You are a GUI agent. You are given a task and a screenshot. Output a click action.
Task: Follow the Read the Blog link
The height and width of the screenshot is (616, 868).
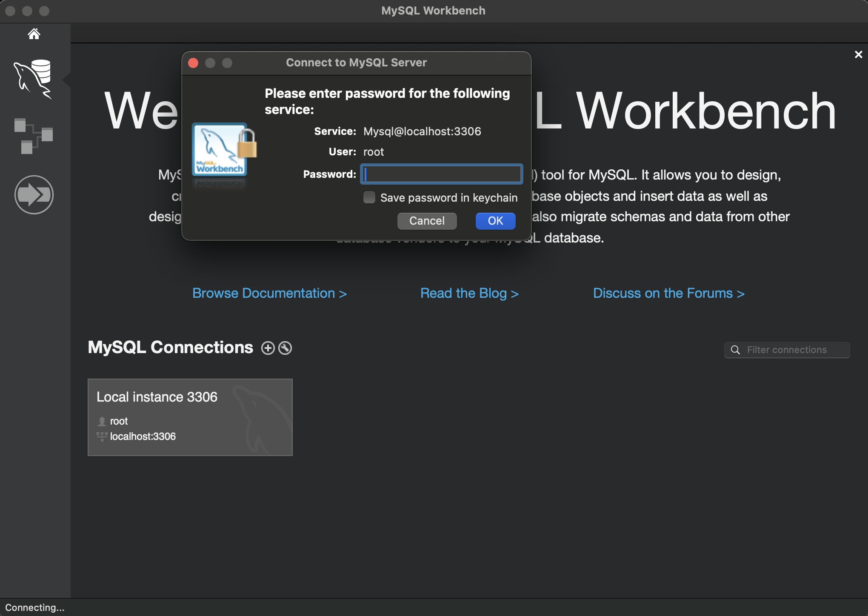coord(469,293)
